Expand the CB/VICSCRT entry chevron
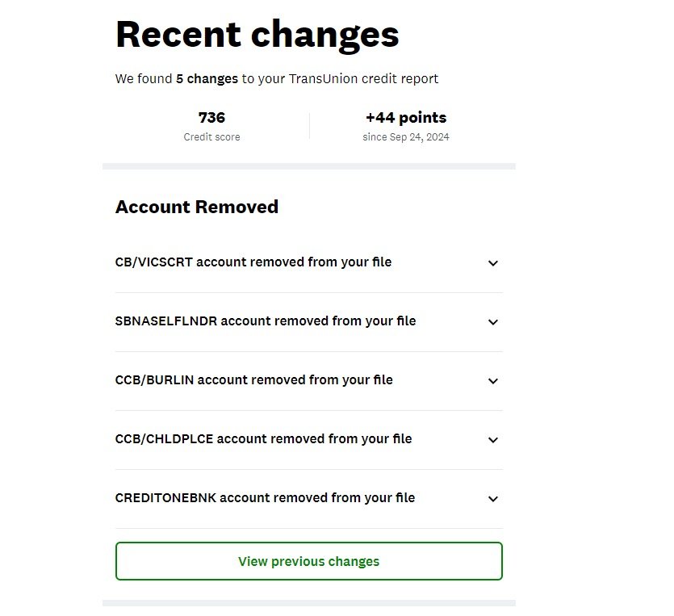 click(x=493, y=263)
